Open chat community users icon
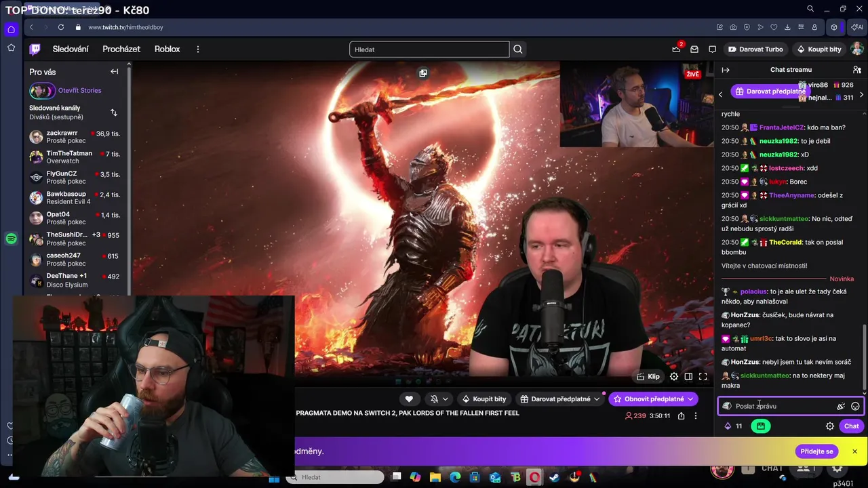The height and width of the screenshot is (488, 868). click(857, 70)
